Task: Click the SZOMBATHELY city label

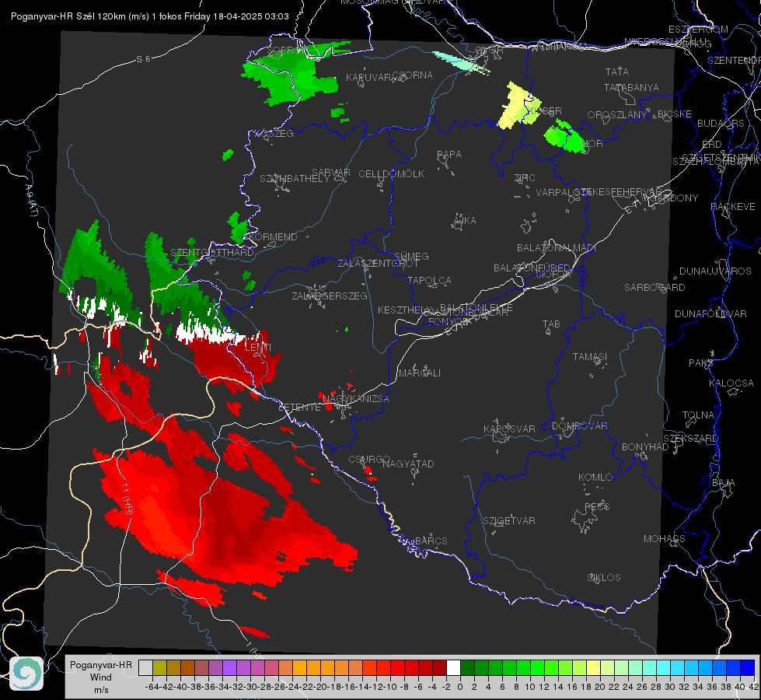Action: [x=295, y=179]
